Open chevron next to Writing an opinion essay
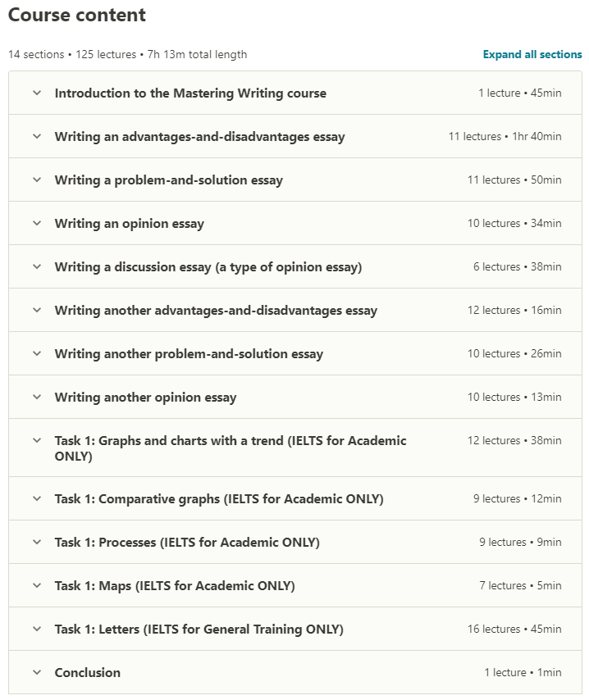The image size is (589, 700). pos(37,223)
